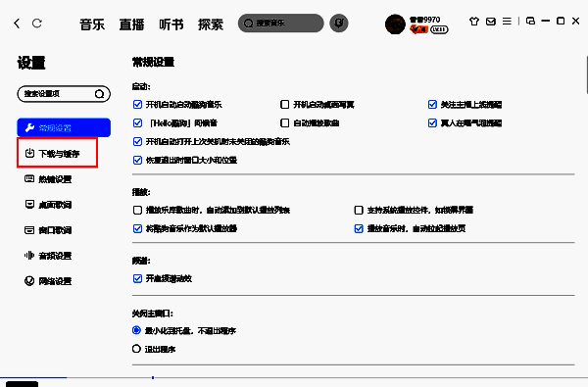Click the desktop lyrics icon
Image resolution: width=588 pixels, height=387 pixels.
pos(29,205)
